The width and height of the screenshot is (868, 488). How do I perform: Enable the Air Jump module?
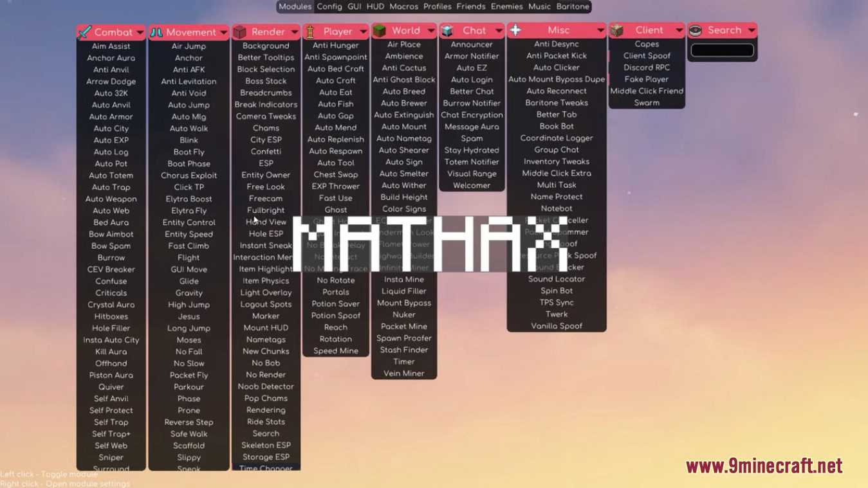pyautogui.click(x=189, y=46)
